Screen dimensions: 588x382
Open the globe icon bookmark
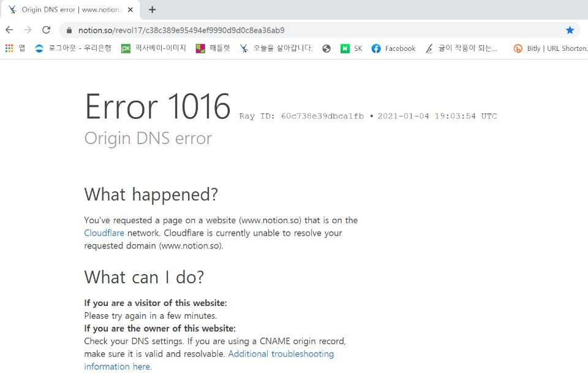[x=326, y=48]
